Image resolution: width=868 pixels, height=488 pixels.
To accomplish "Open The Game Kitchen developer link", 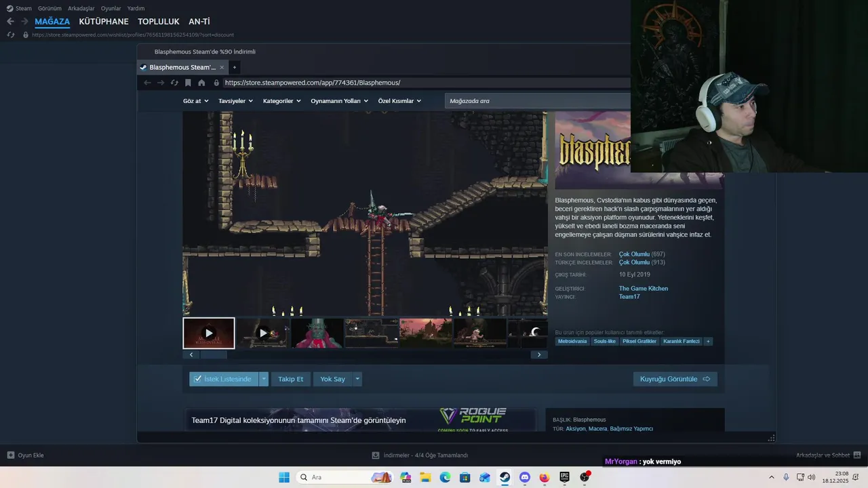I will pyautogui.click(x=644, y=289).
